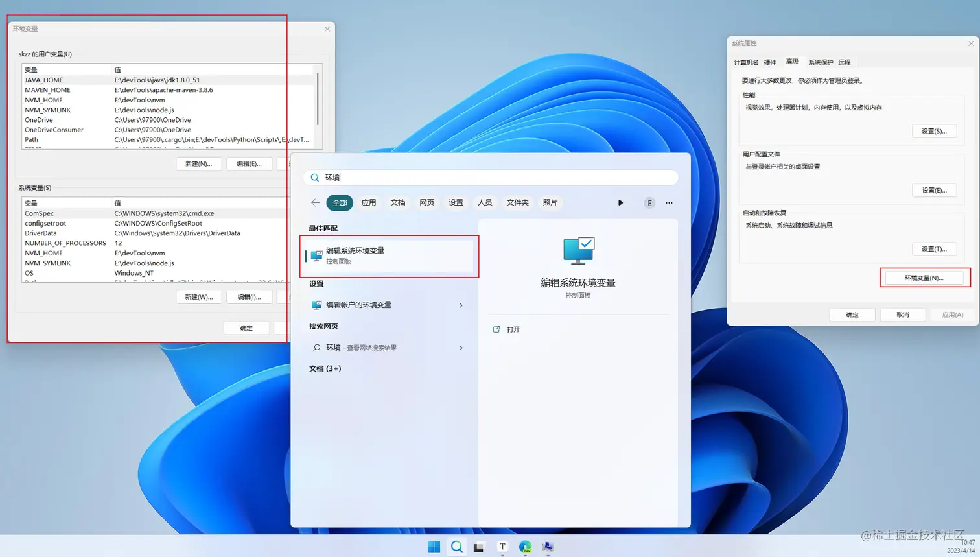Go back with the search panel arrow
The height and width of the screenshot is (557, 980).
pos(315,203)
